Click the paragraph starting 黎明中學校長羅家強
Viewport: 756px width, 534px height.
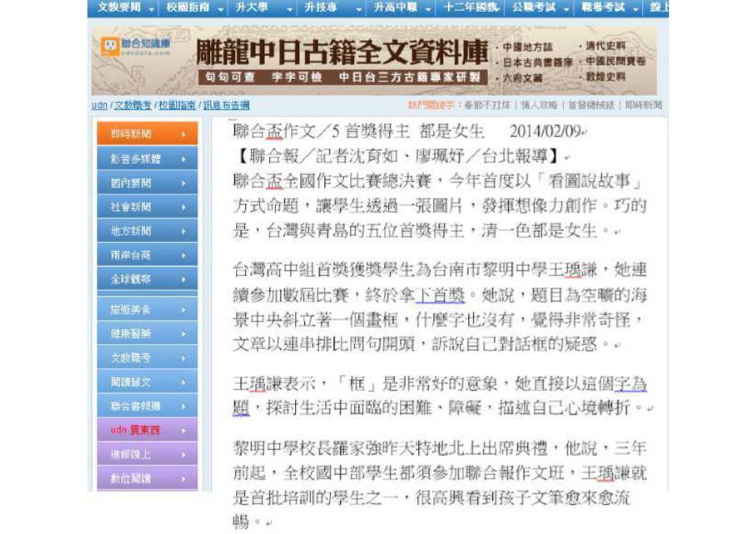440,485
